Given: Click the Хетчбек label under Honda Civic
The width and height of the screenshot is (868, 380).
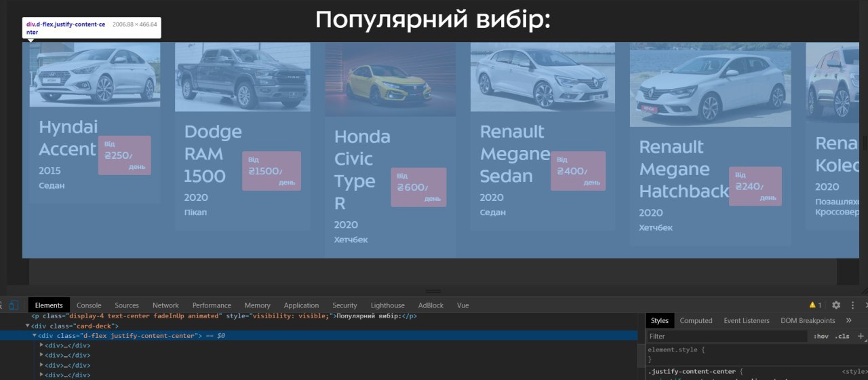Looking at the screenshot, I should coord(351,240).
